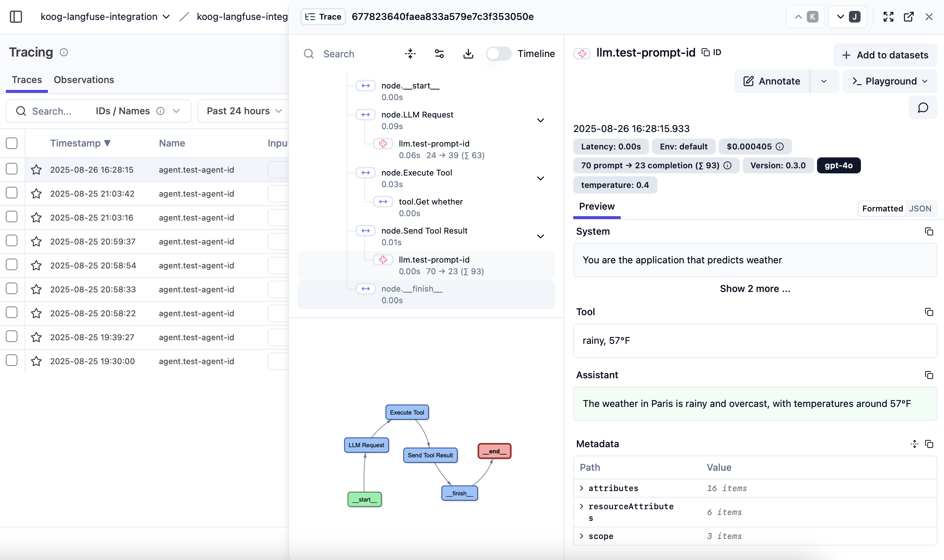The height and width of the screenshot is (560, 944).
Task: Copy the Tool message content
Action: point(929,312)
